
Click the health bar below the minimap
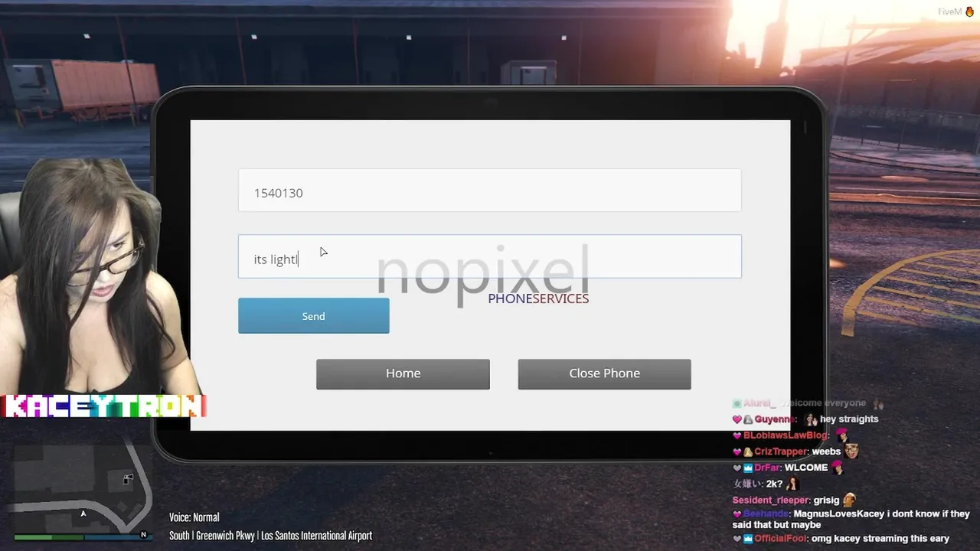pos(49,537)
